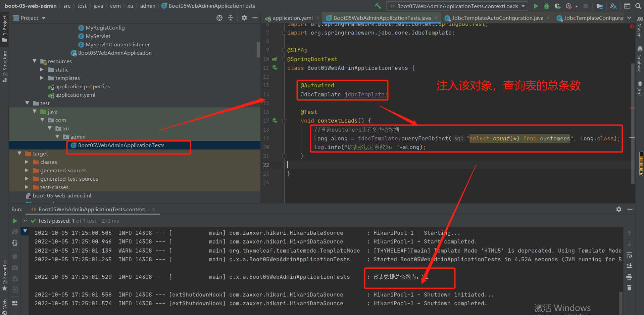This screenshot has height=315, width=644.
Task: Open the Database tool window
Action: [x=640, y=59]
